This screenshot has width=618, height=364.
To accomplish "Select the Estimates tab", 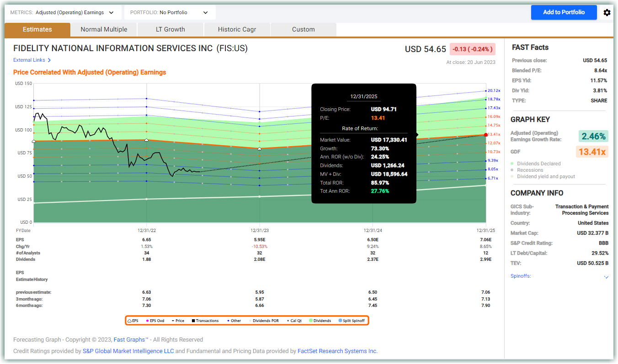I will pos(37,29).
